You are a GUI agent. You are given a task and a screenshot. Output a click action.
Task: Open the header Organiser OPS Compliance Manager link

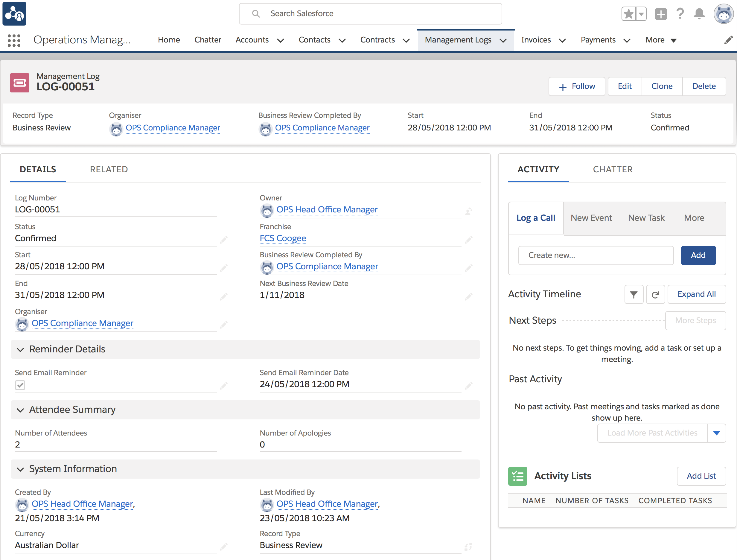point(173,128)
